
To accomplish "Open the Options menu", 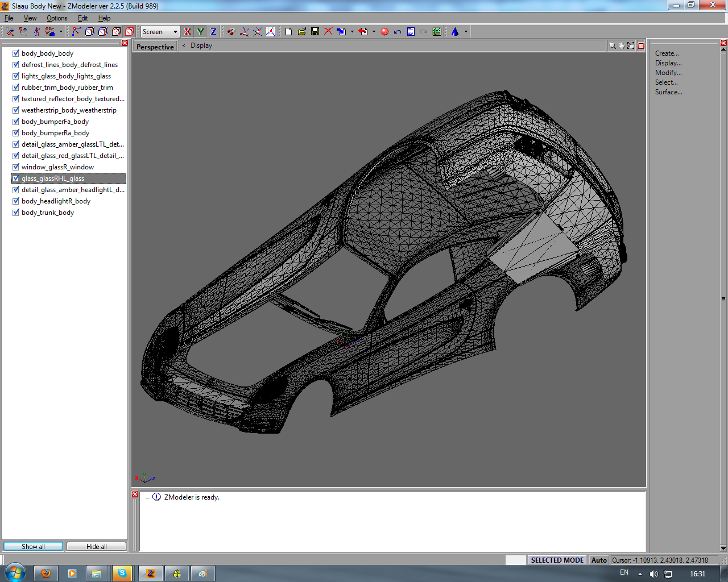I will point(57,18).
